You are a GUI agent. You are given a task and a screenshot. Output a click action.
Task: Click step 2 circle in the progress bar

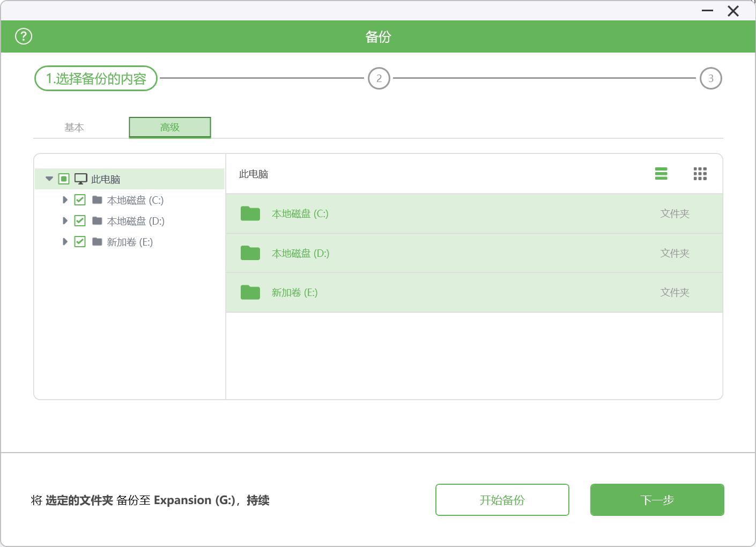pyautogui.click(x=379, y=78)
